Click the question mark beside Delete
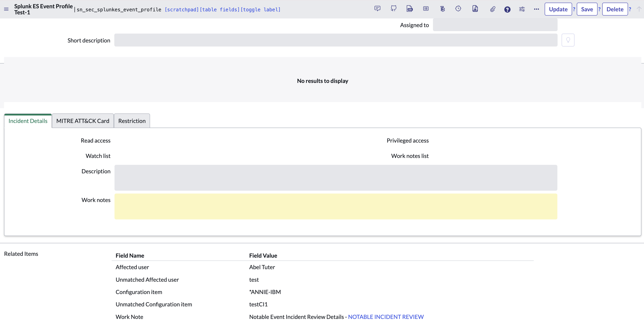Screen dimensions: 644x327 click(x=630, y=9)
